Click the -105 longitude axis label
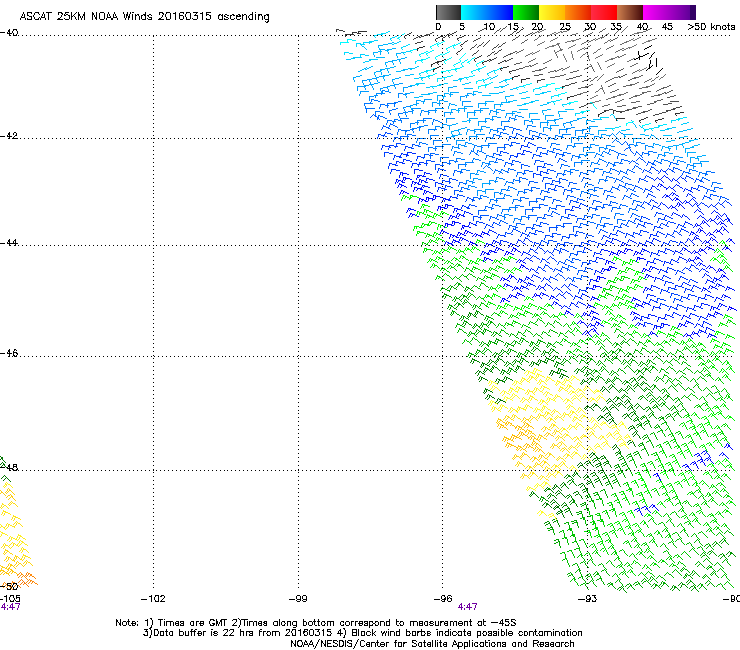The image size is (740, 650). (x=10, y=599)
